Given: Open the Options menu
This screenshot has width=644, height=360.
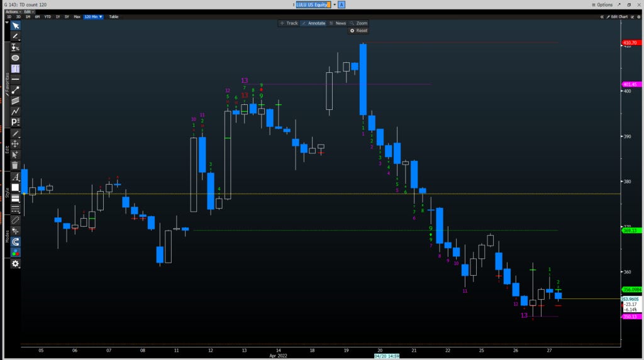Looking at the screenshot, I should pos(602,5).
